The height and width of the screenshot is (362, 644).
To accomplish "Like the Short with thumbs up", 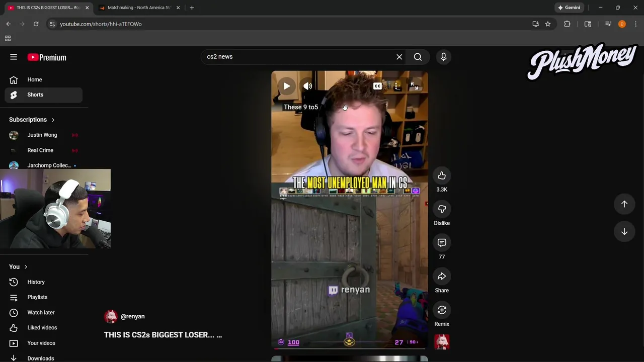I will 442,175.
